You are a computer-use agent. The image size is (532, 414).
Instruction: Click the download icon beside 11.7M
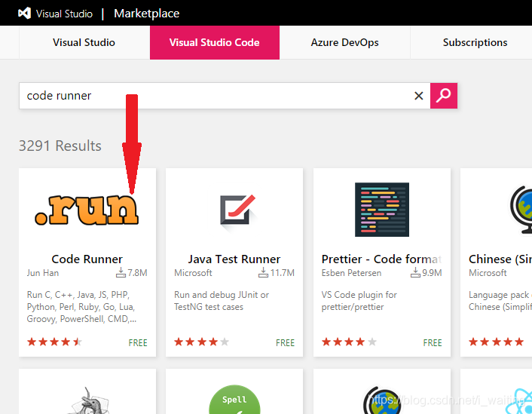click(263, 272)
